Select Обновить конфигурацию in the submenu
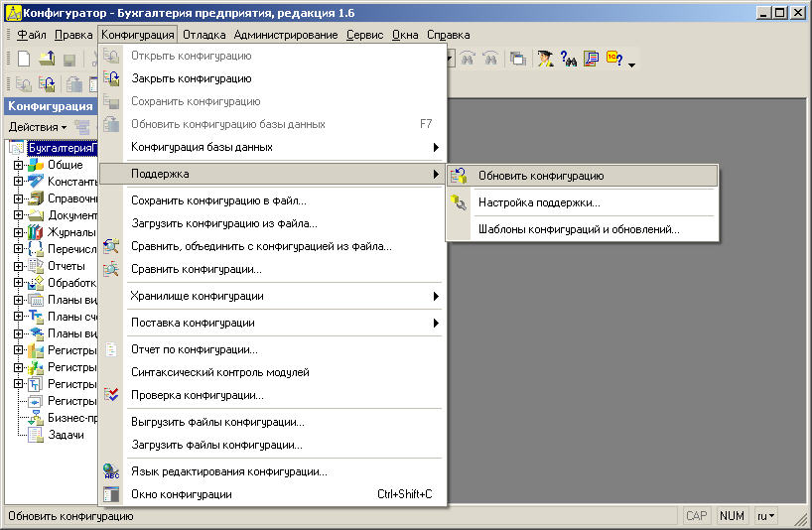 (582, 176)
